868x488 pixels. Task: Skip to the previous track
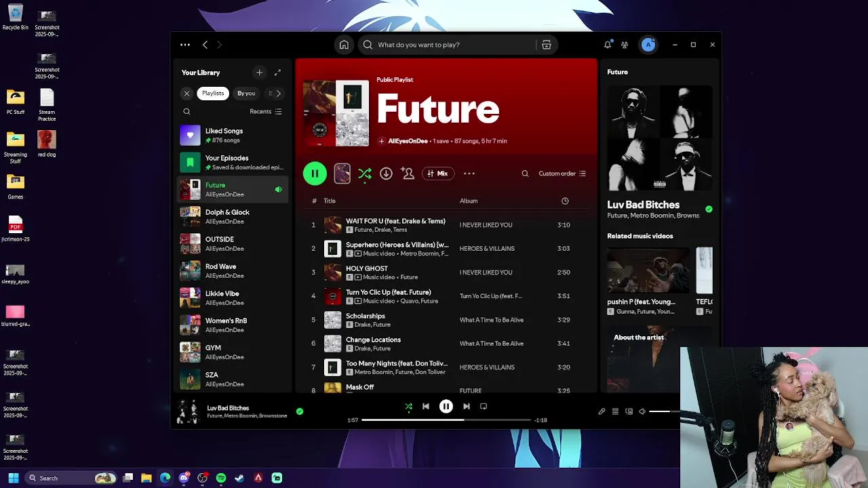426,407
